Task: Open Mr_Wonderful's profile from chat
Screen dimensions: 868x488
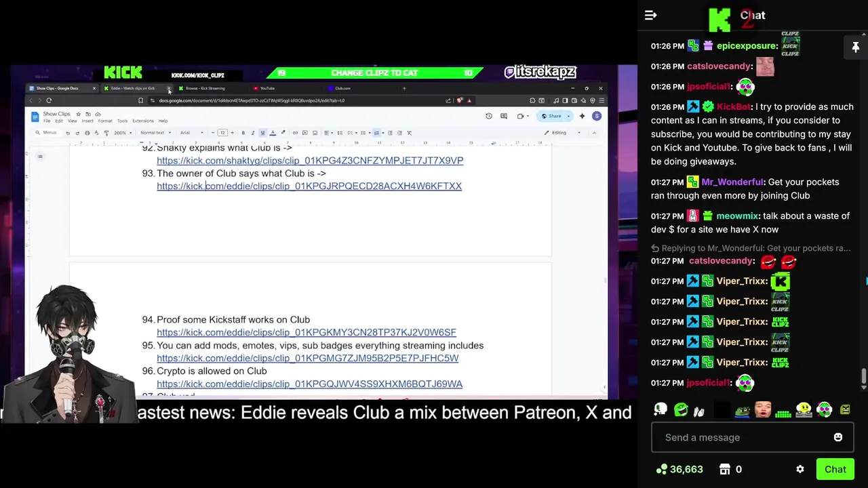Action: (732, 182)
